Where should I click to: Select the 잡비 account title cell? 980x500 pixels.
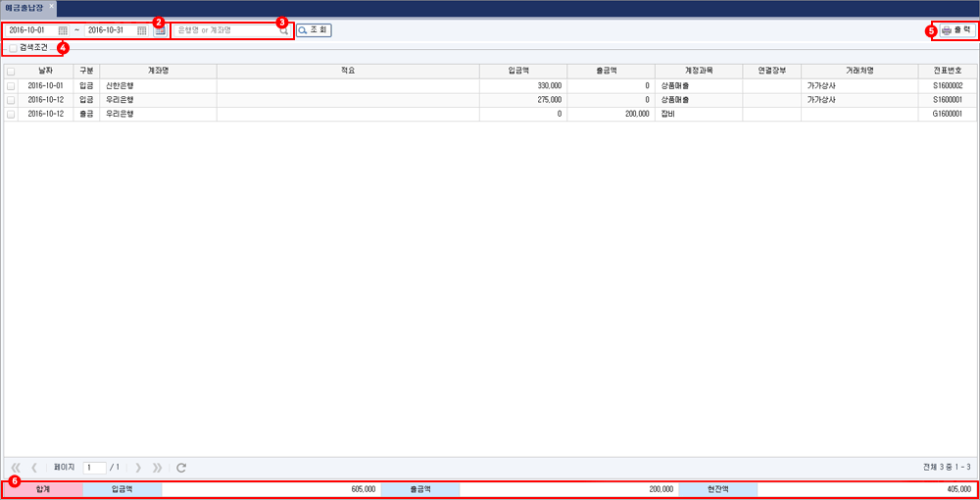tap(699, 115)
